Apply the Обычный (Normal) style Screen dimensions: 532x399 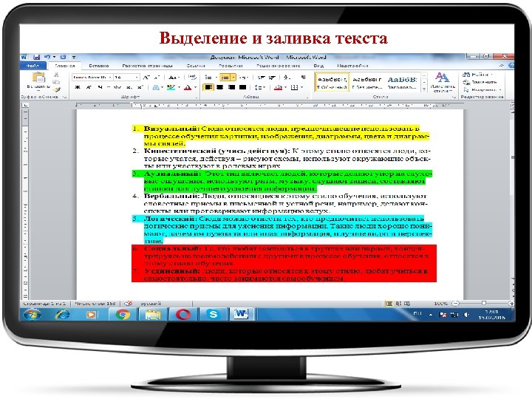coord(332,82)
